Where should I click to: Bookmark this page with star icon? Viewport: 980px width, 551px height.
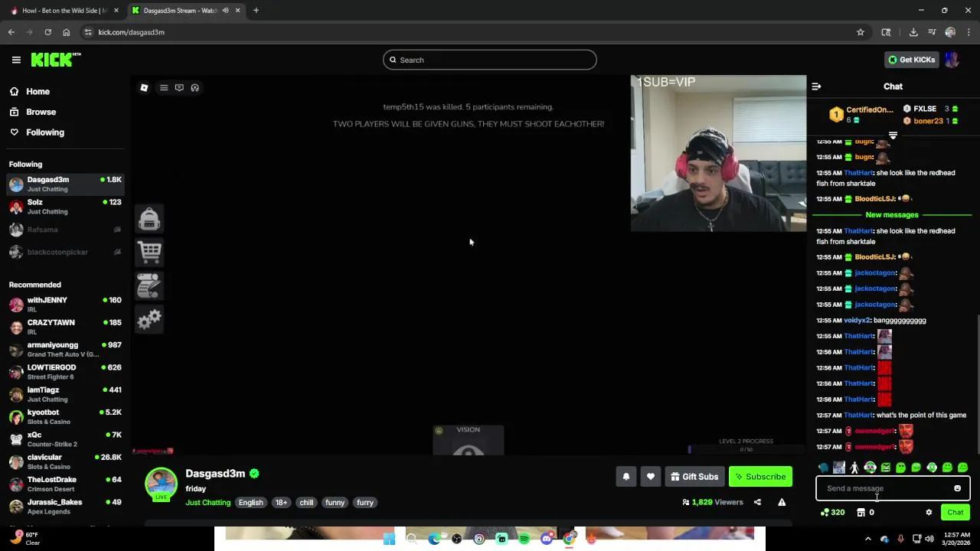tap(861, 32)
